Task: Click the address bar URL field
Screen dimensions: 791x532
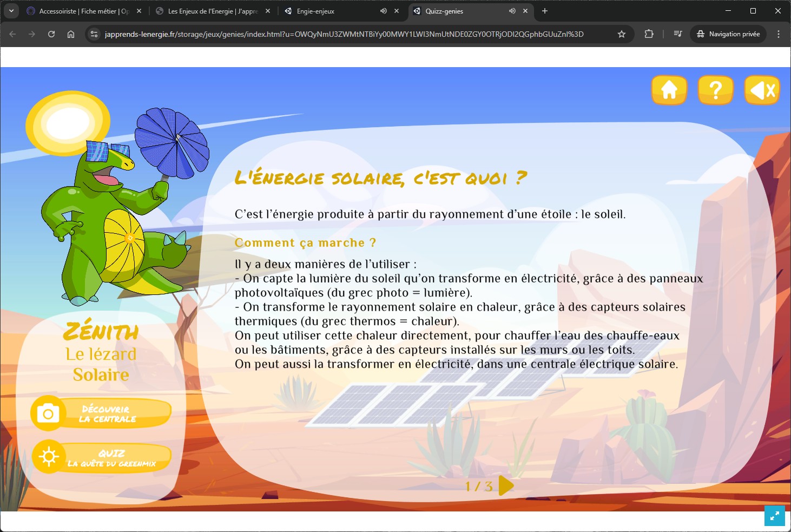Action: coord(344,34)
